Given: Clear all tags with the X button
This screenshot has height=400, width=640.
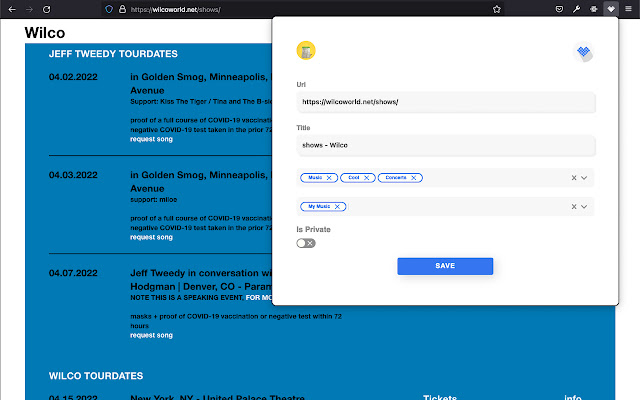Looking at the screenshot, I should click(573, 178).
